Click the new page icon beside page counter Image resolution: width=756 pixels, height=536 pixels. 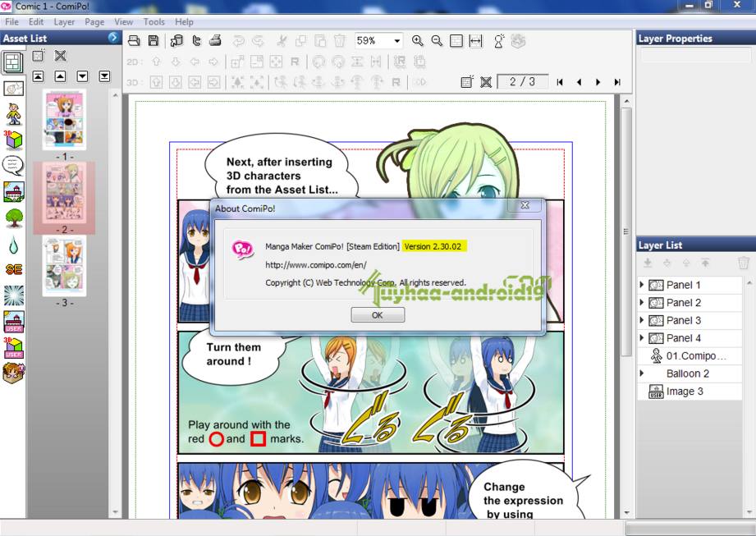(466, 82)
